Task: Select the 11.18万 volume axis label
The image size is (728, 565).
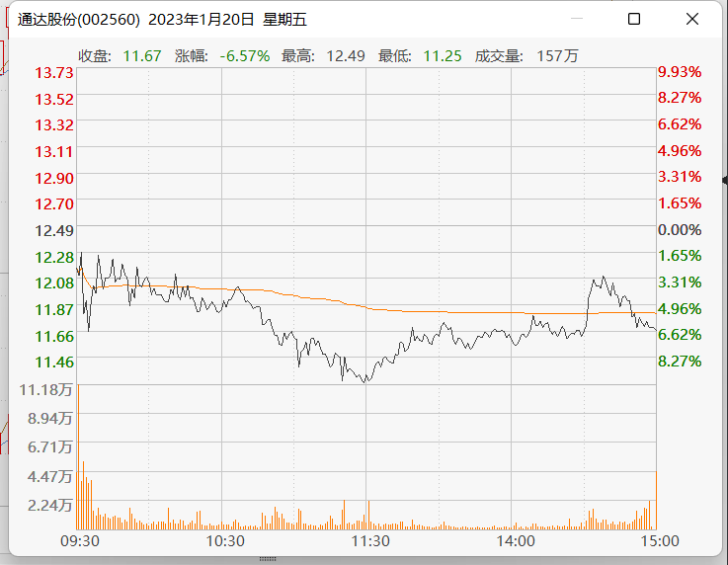Action: coord(45,389)
